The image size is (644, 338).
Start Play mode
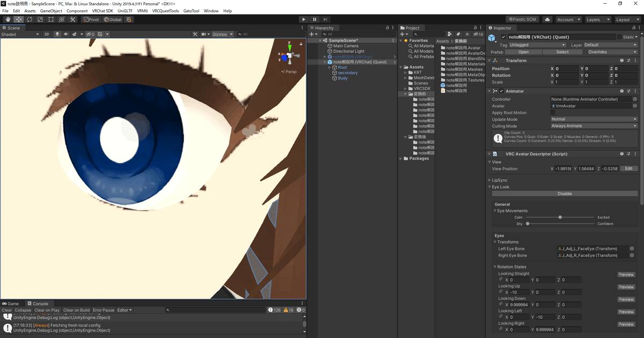(x=304, y=19)
